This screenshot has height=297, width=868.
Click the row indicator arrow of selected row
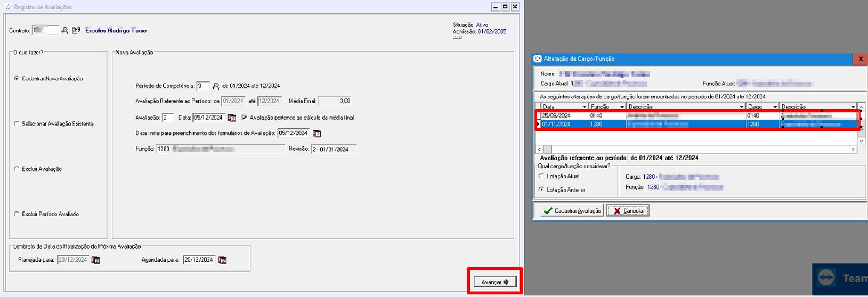[x=538, y=124]
